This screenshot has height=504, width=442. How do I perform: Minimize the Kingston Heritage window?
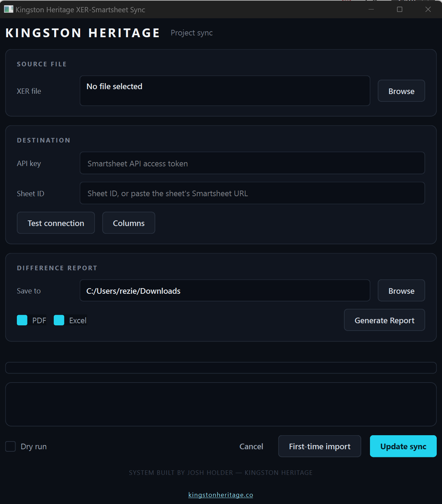371,9
